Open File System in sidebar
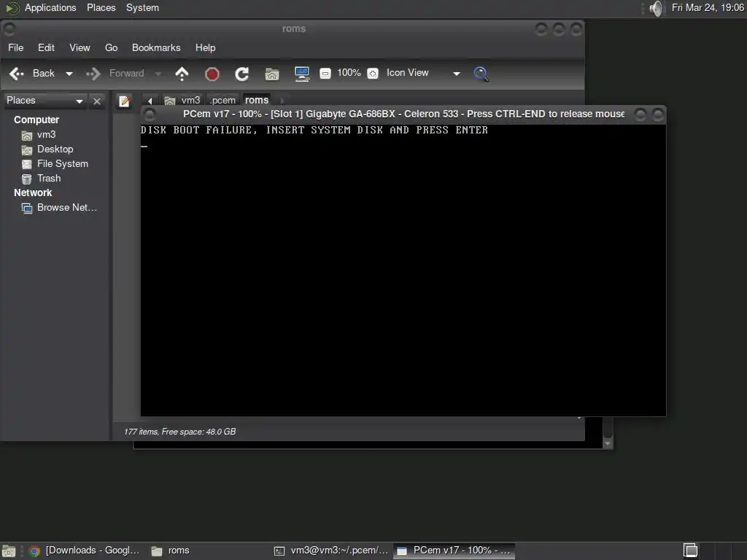This screenshot has height=560, width=747. [55, 164]
